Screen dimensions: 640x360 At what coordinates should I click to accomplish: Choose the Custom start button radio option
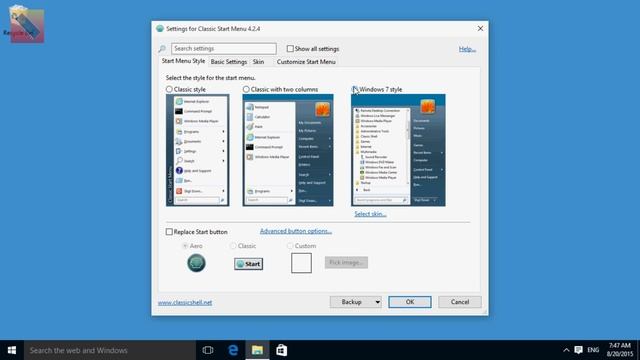(290, 246)
